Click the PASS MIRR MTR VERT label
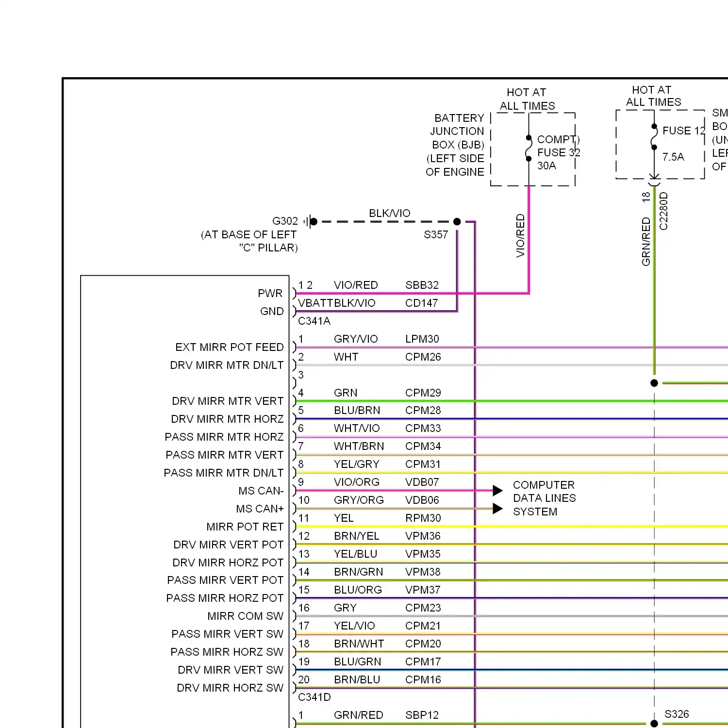Screen dimensions: 728x728 [x=225, y=455]
